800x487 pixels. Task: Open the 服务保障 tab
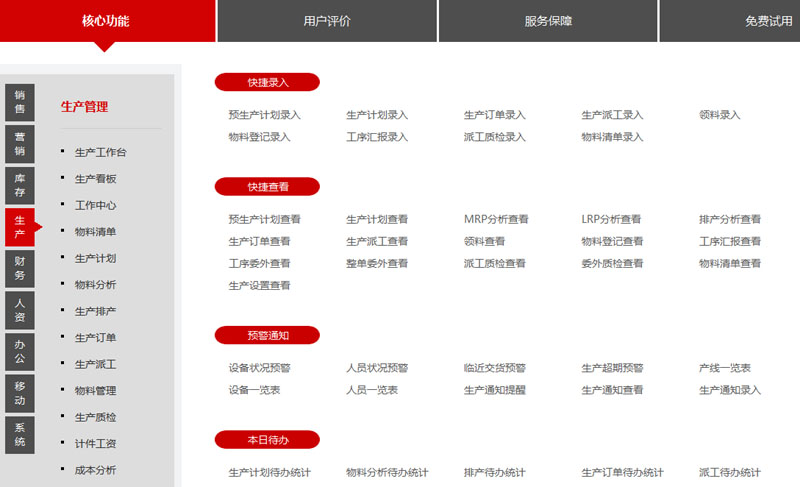click(x=548, y=21)
